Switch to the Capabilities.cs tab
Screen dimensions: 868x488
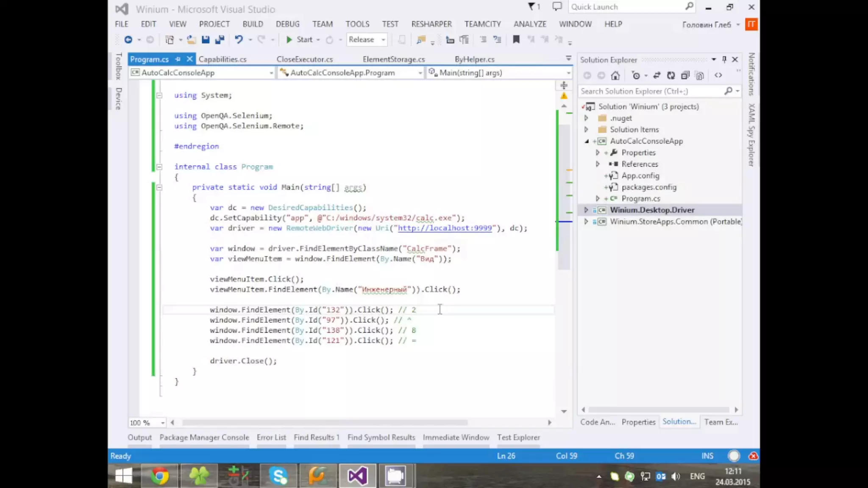[223, 59]
